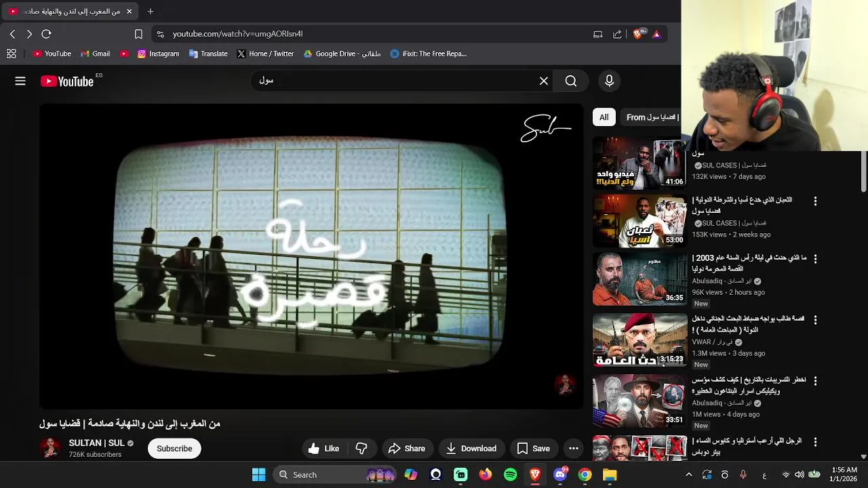
Task: Open the bookmarks bar apps grid icon
Action: 12,54
